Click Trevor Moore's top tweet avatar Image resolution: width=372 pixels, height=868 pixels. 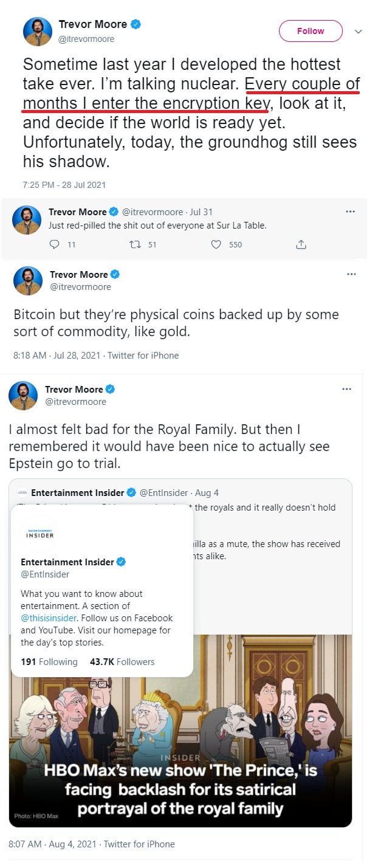(37, 32)
